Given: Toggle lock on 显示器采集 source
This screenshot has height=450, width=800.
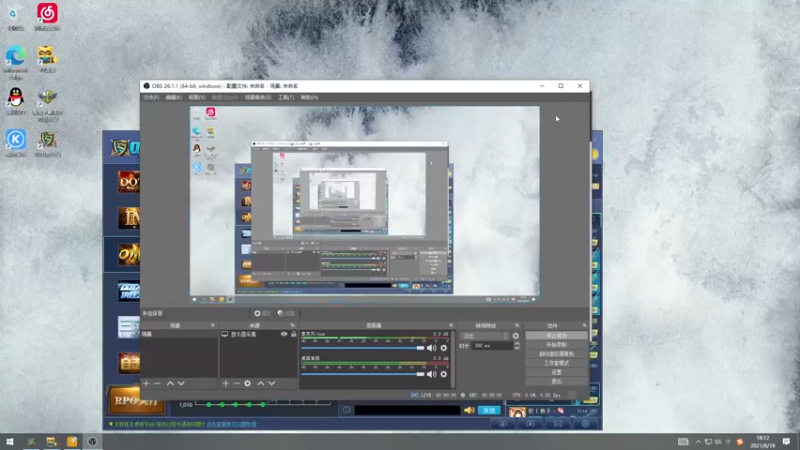Looking at the screenshot, I should (x=293, y=334).
